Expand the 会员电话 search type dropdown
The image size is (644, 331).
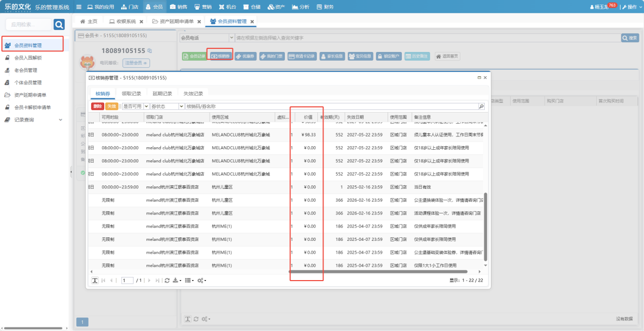pyautogui.click(x=231, y=38)
